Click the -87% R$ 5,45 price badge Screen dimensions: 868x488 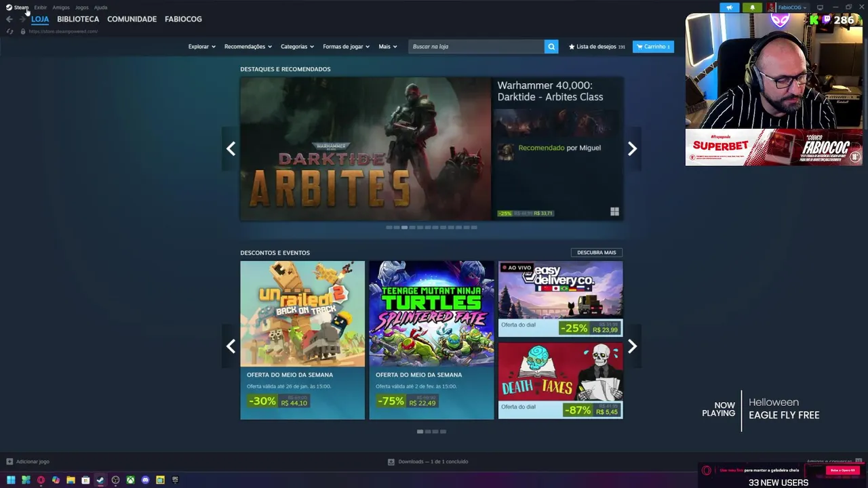(x=591, y=409)
